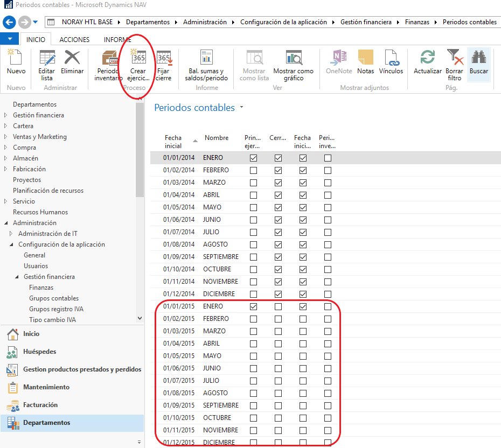Go back with the blue arrow
The image size is (501, 448).
coord(9,23)
